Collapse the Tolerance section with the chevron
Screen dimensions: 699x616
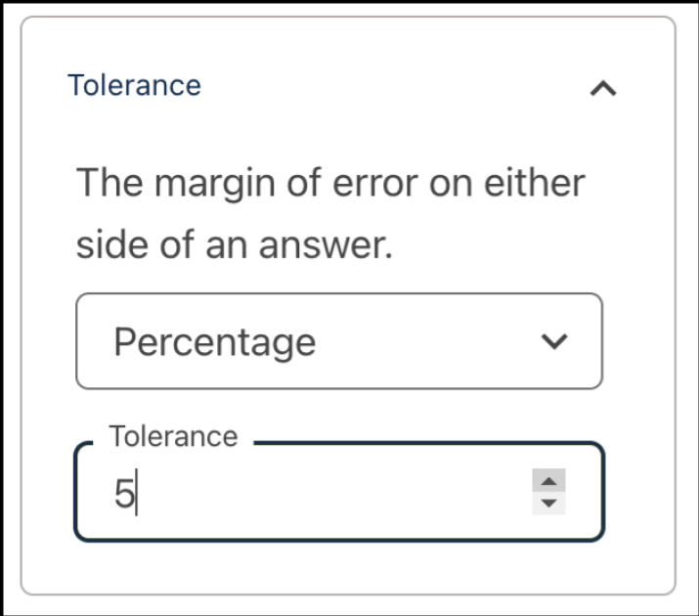tap(603, 89)
